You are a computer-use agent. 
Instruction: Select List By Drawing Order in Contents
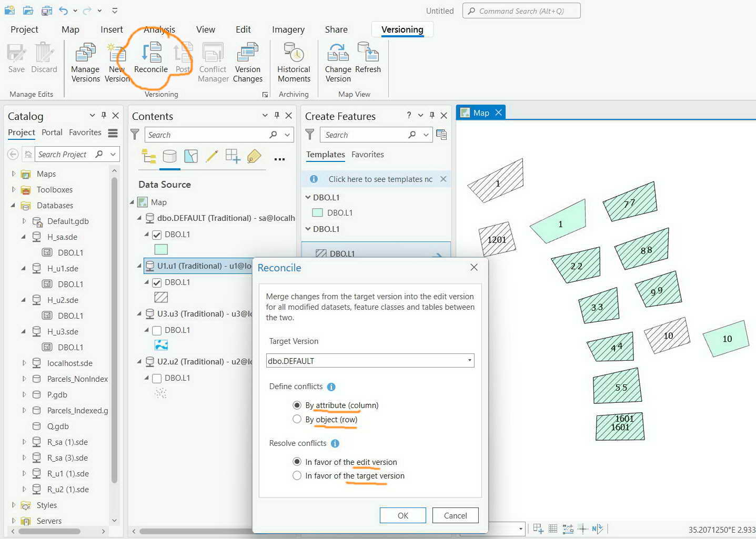(149, 156)
